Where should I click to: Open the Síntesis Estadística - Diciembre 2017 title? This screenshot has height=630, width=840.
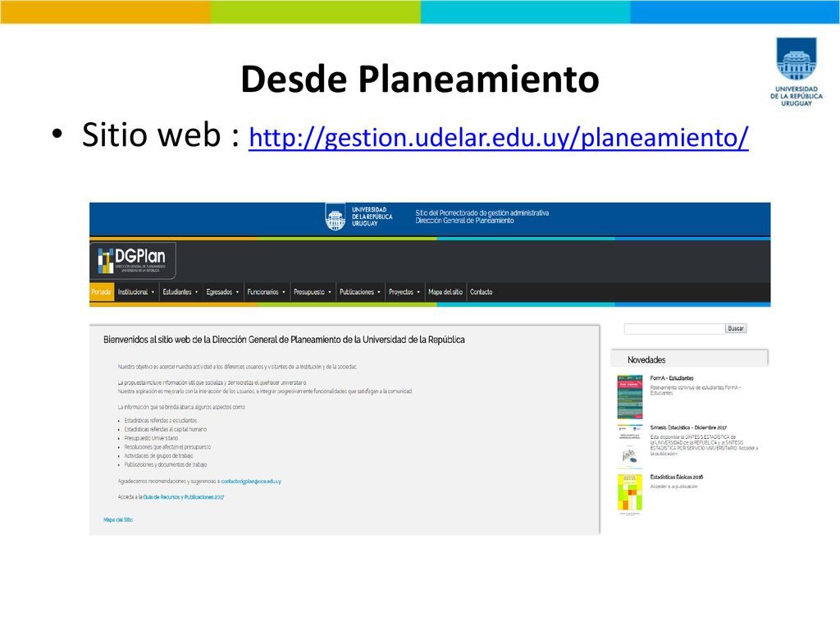pos(688,427)
